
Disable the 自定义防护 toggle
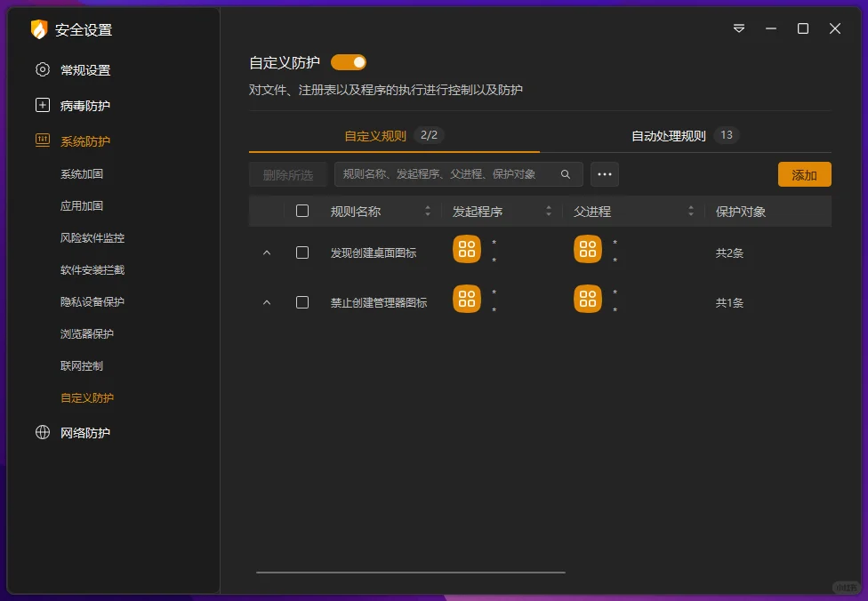coord(347,62)
